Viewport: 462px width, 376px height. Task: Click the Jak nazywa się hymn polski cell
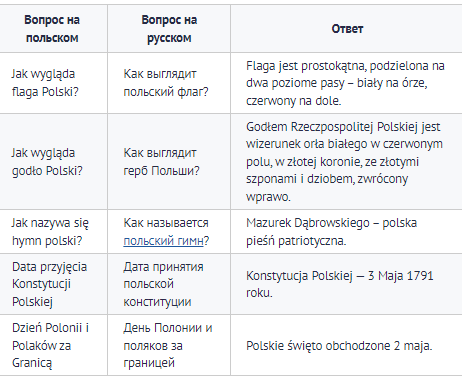coord(53,232)
